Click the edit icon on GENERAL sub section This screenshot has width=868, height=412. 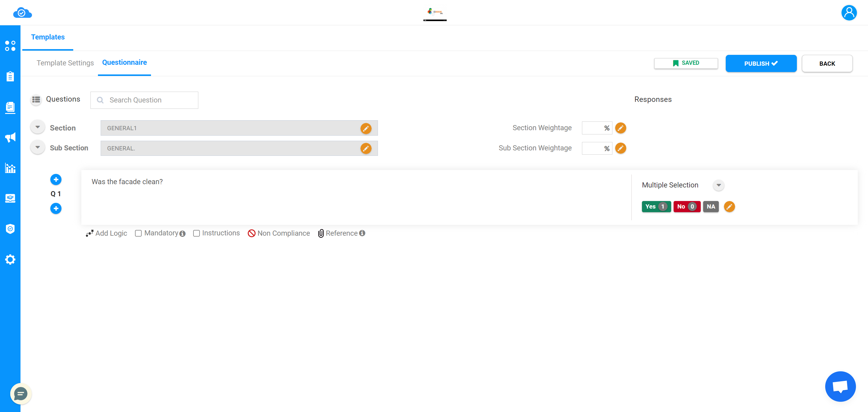pos(366,148)
